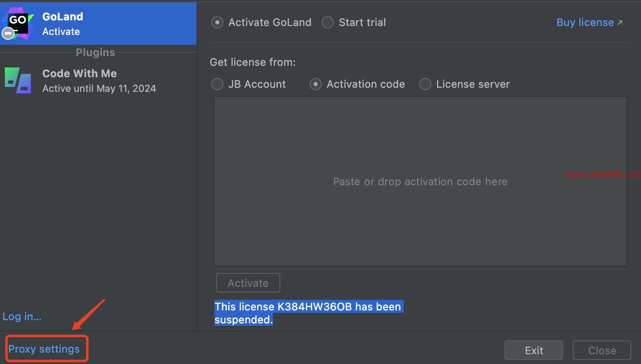Click the suspended license message text
This screenshot has width=641, height=364.
(309, 313)
